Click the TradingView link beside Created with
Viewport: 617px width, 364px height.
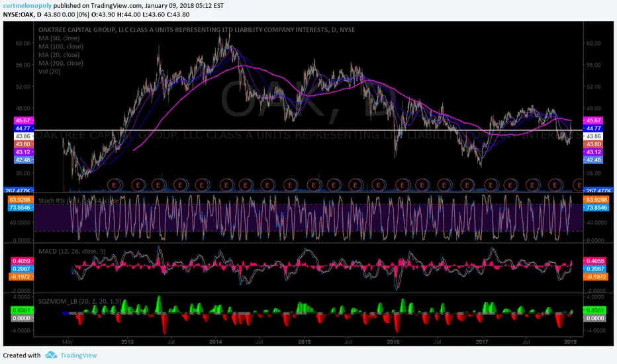pos(79,355)
